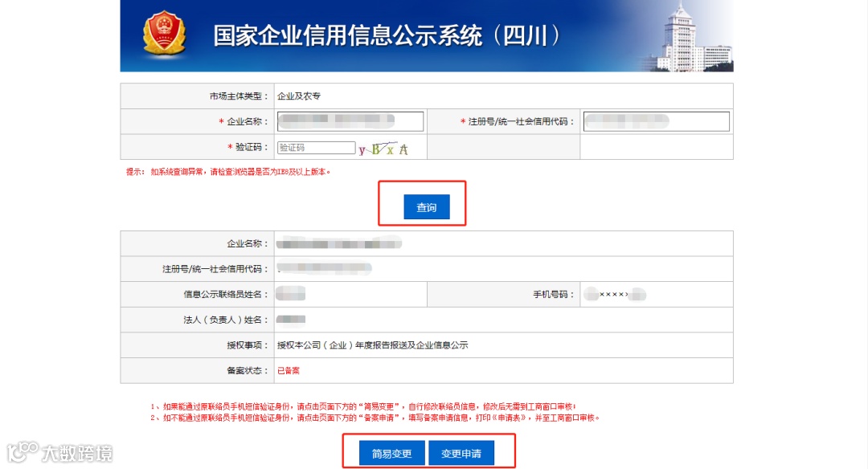Viewport: 868px width, 469px height.
Task: Click the 验证码 input box
Action: (316, 148)
